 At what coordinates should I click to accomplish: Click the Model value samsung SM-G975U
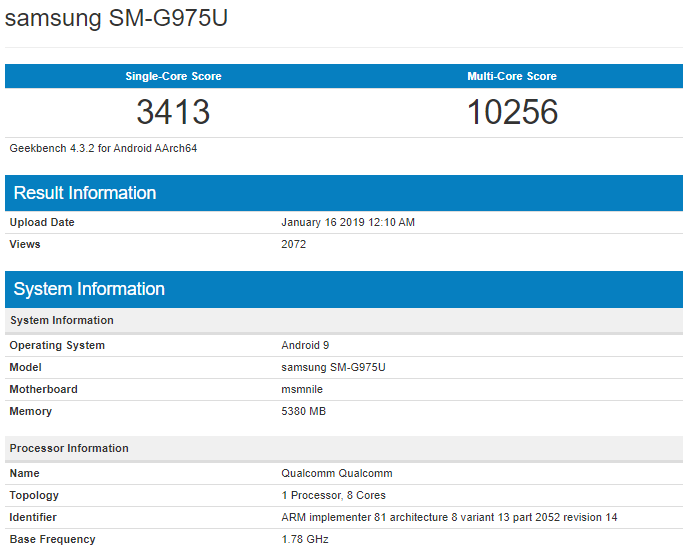(x=333, y=367)
